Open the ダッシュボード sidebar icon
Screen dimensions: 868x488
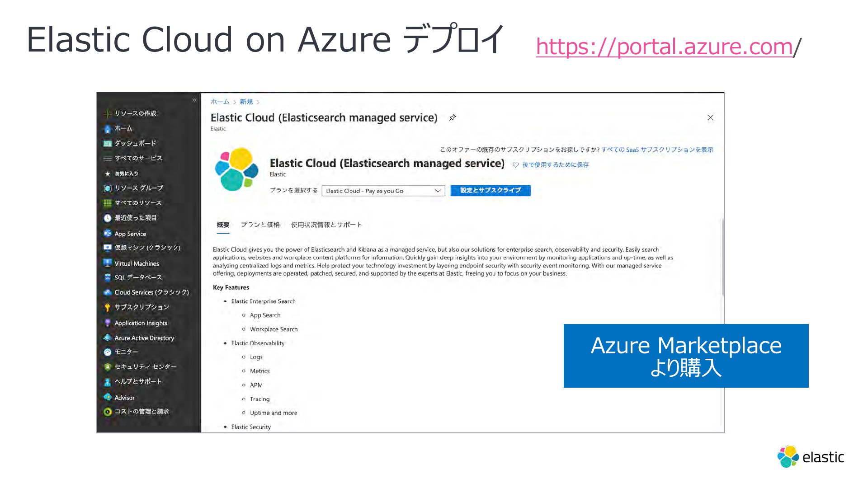[107, 143]
